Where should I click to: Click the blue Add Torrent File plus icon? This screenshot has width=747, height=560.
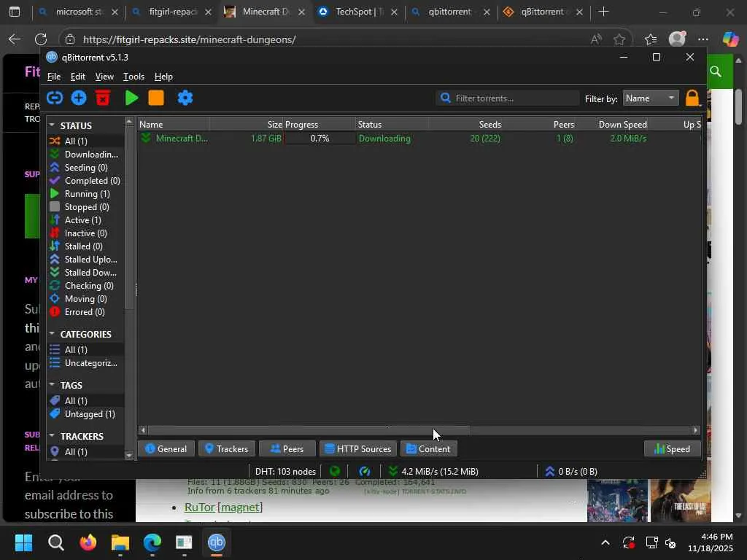tap(79, 98)
